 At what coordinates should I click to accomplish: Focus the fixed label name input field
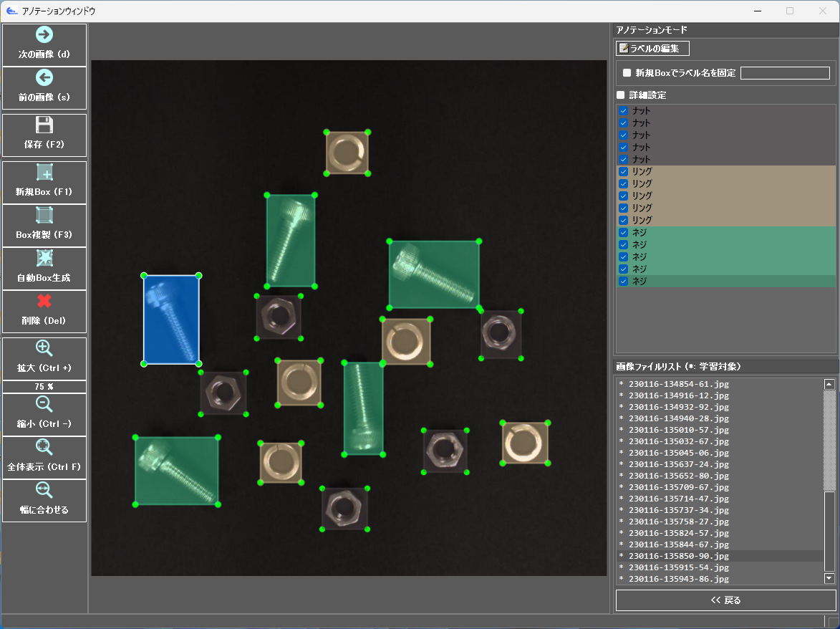point(785,73)
